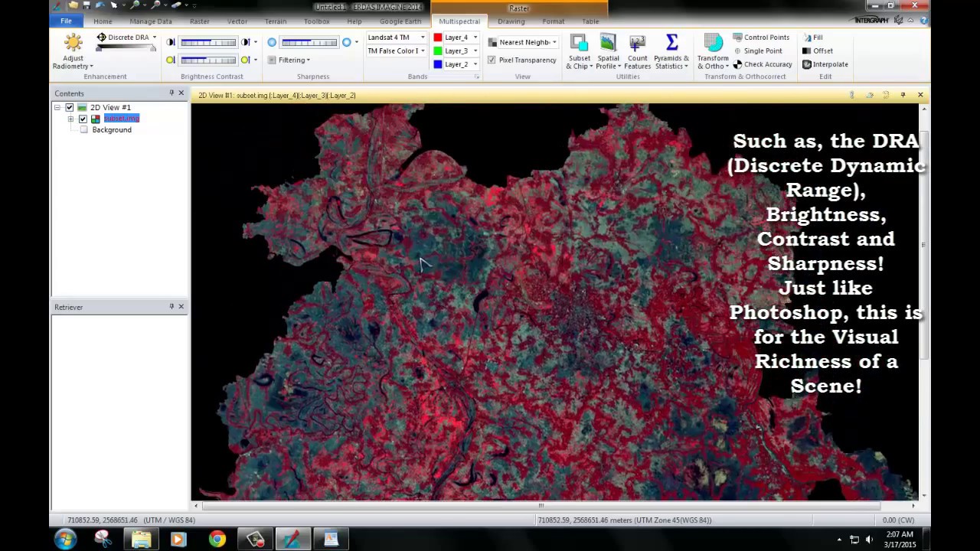Collapse the 2D View #1 tree node
This screenshot has height=551, width=980.
57,107
